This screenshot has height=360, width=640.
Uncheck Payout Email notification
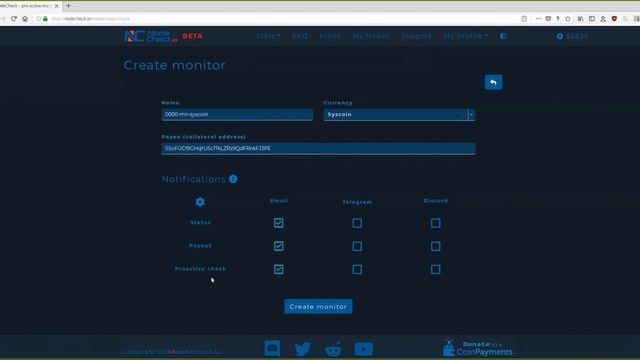(279, 246)
